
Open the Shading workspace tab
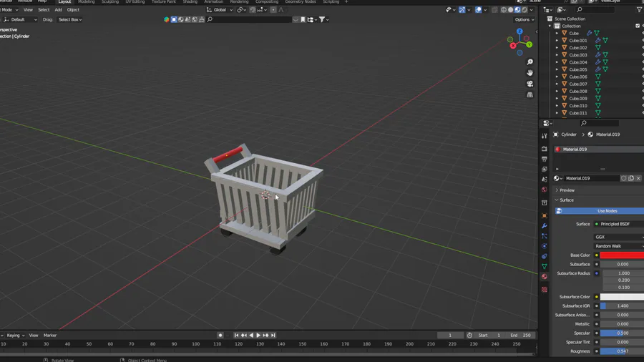click(x=190, y=1)
